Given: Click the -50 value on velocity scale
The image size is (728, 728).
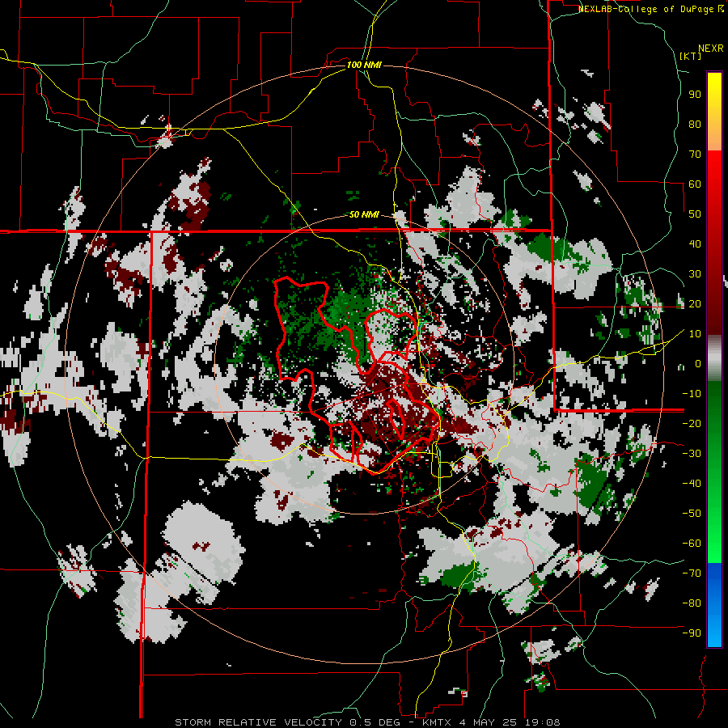Looking at the screenshot, I should point(692,514).
